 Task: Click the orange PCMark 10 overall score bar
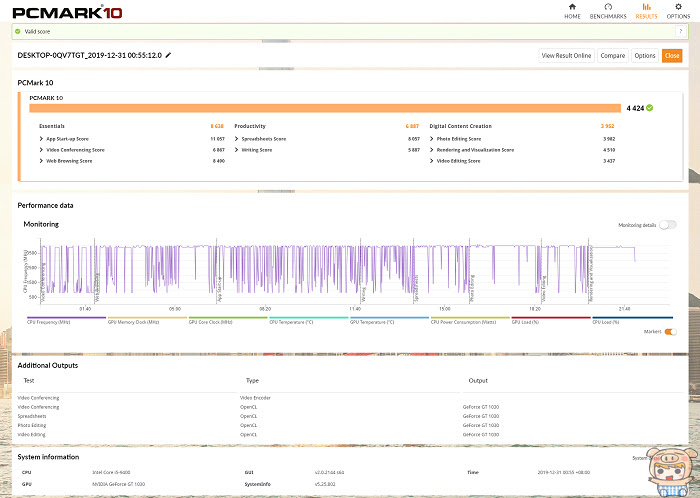(325, 108)
